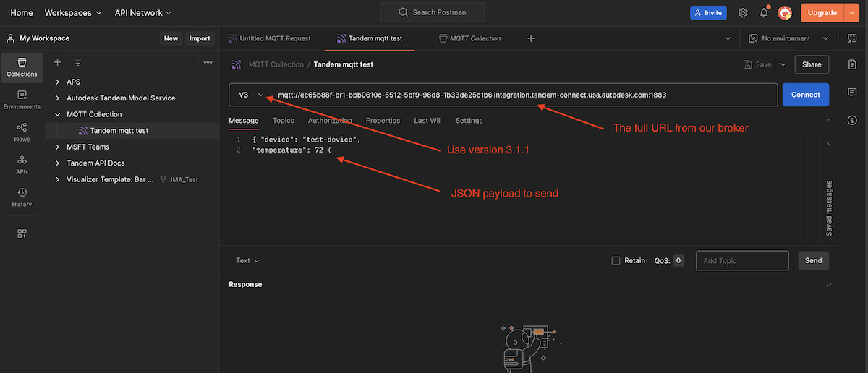Open the API Network menu

[x=143, y=13]
